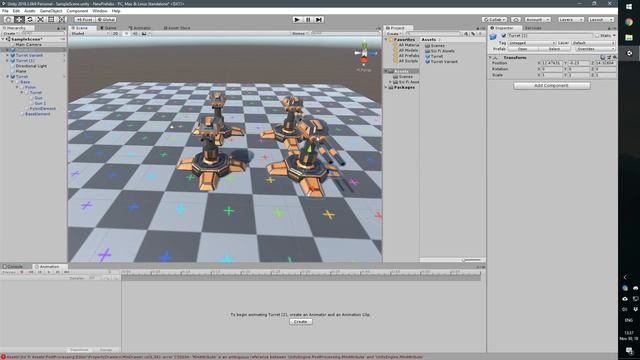The width and height of the screenshot is (640, 360).
Task: Switch to the Asset Store tab
Action: pos(177,28)
